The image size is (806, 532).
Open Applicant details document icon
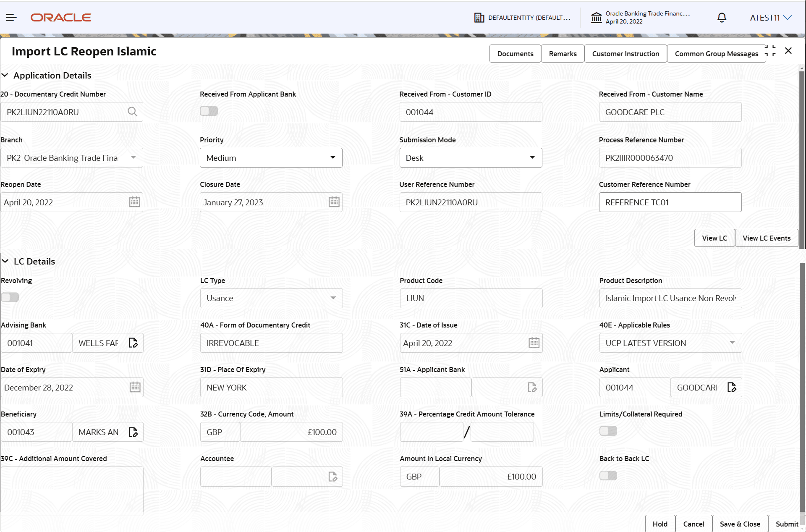[732, 387]
